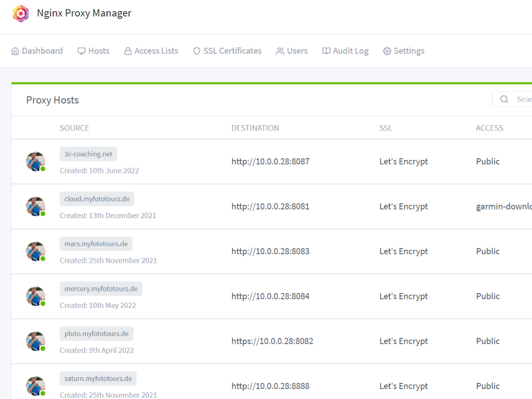Open Settings from the navigation bar
The image size is (532, 399).
(404, 51)
